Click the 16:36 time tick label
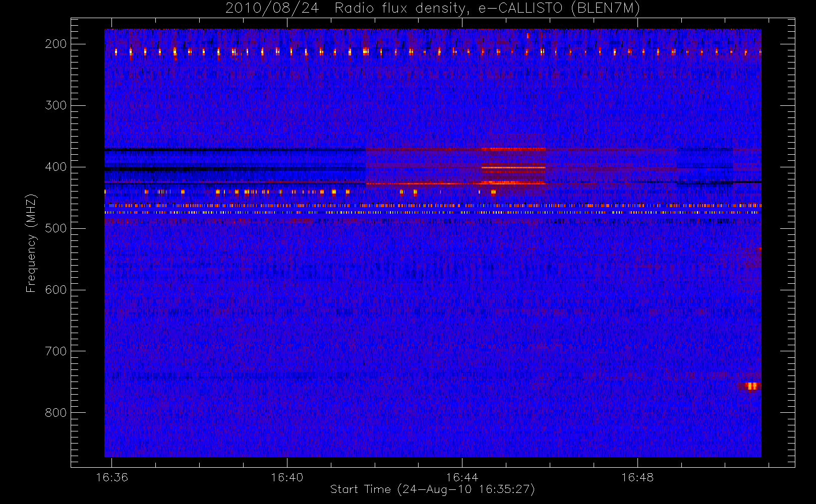Viewport: 816px width, 504px height. coord(112,477)
